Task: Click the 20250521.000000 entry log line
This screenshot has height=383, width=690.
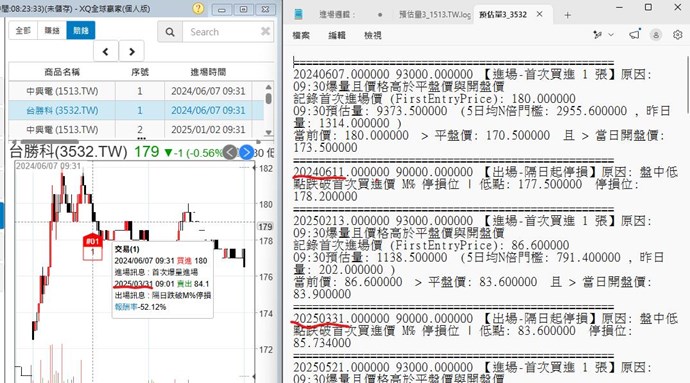Action: click(x=473, y=368)
